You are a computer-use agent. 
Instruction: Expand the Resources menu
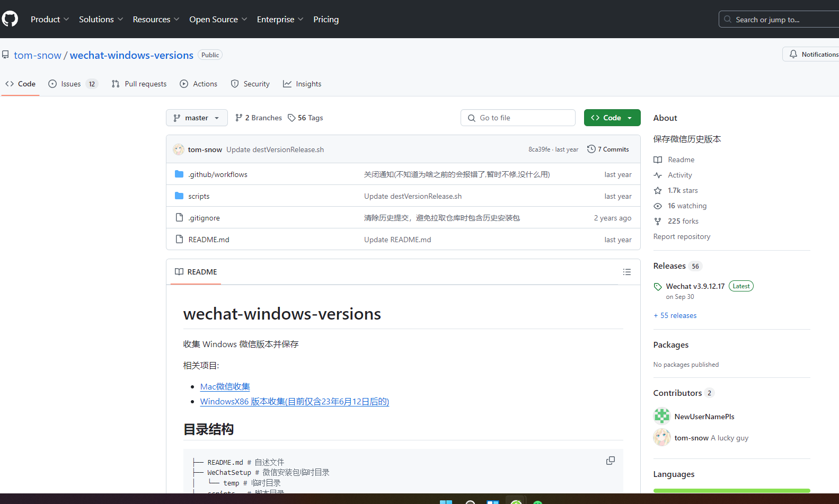point(156,19)
